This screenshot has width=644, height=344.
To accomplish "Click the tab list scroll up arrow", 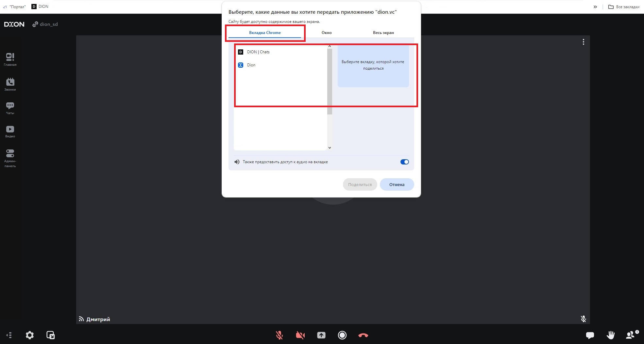I will click(x=330, y=46).
